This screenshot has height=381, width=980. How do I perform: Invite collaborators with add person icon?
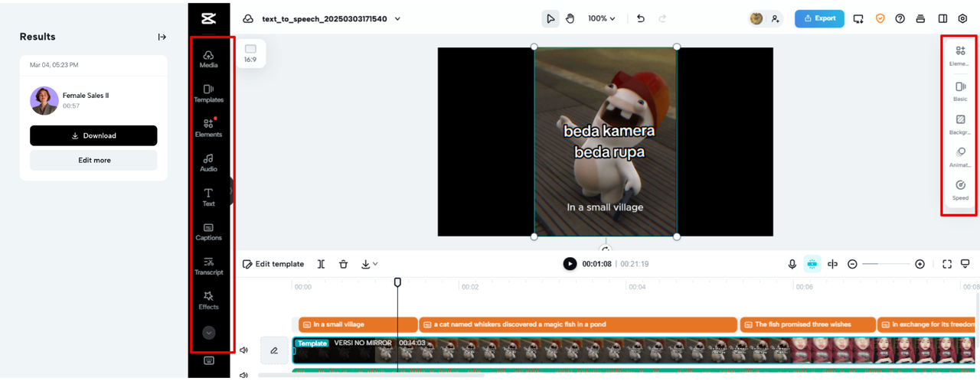point(776,18)
